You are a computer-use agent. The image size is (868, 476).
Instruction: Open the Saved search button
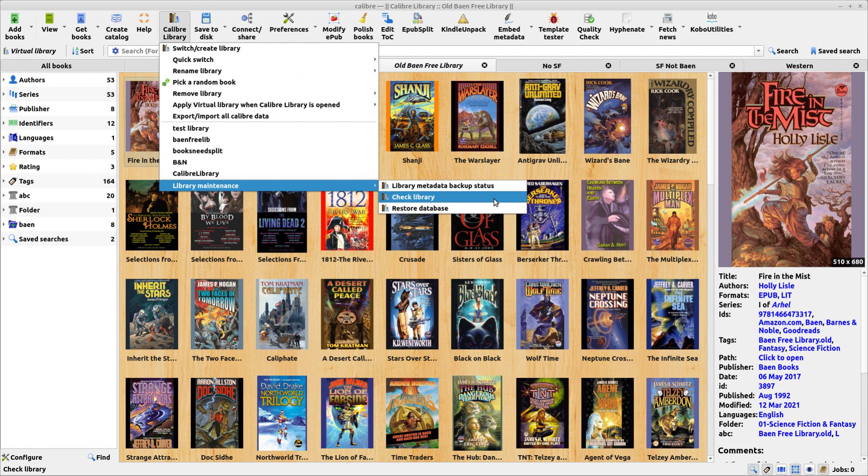[x=835, y=51]
